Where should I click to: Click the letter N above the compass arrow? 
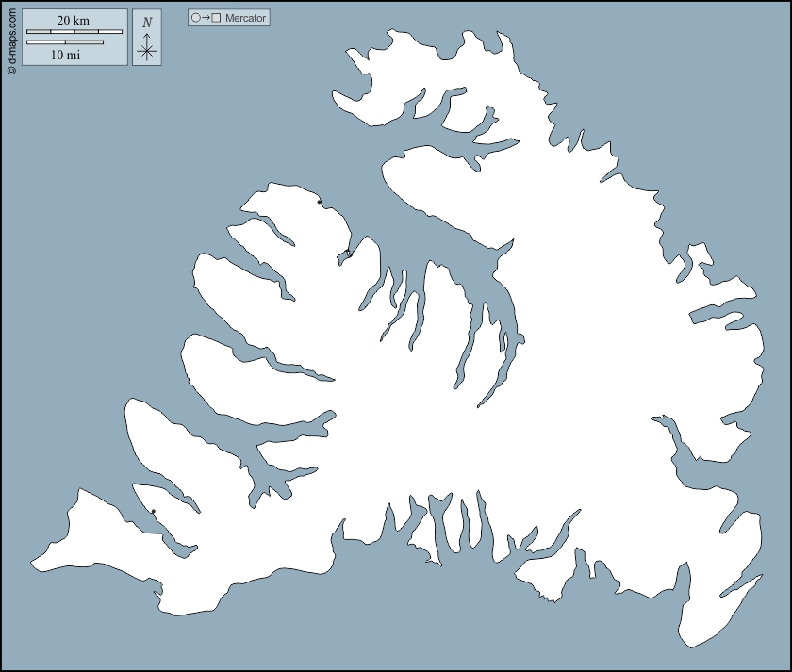point(146,23)
